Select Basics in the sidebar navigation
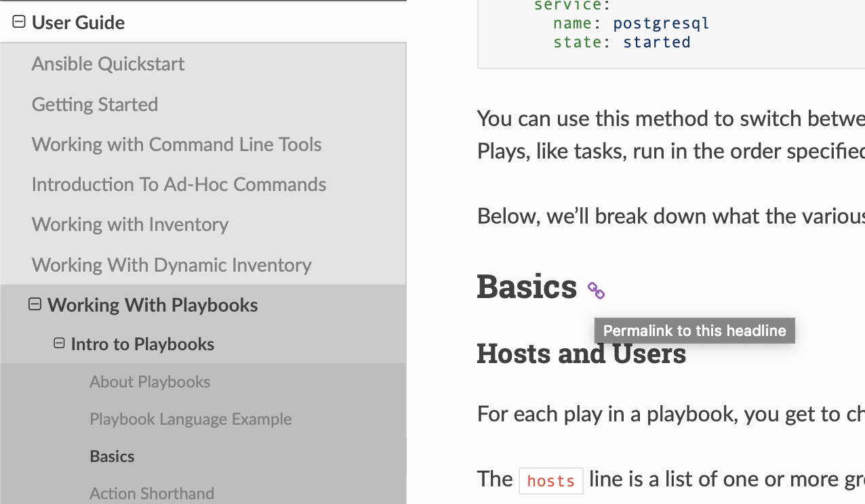 coord(112,456)
